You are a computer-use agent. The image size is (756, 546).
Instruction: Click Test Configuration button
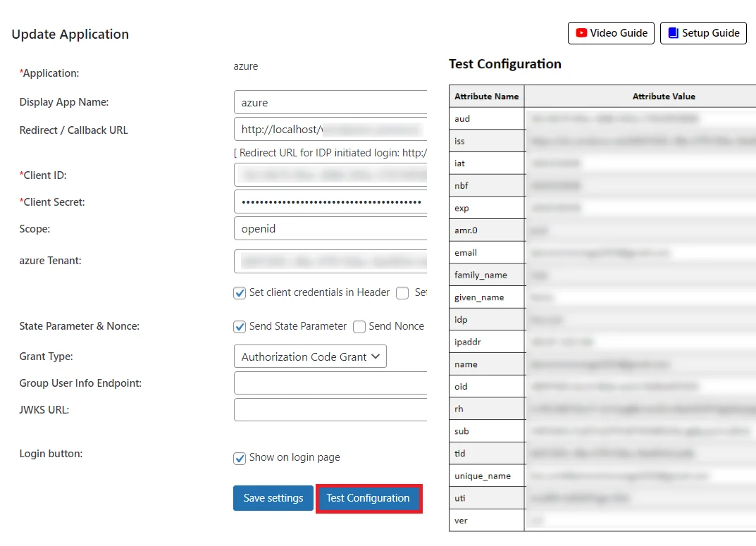point(368,498)
